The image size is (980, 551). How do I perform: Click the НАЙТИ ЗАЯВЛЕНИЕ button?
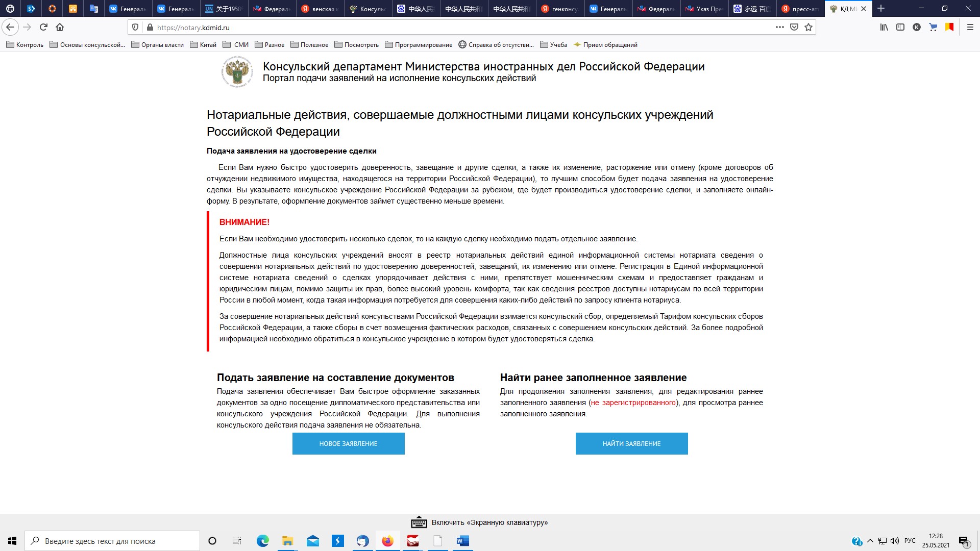click(x=632, y=444)
